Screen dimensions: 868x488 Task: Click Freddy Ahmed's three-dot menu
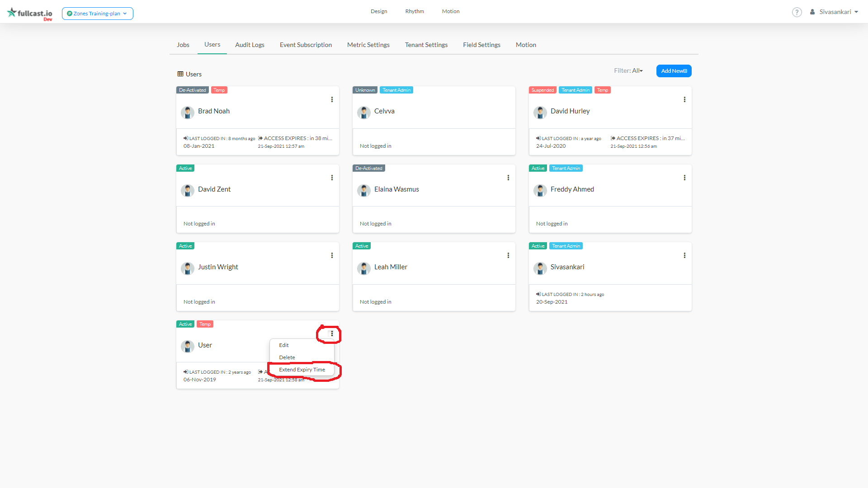click(684, 178)
